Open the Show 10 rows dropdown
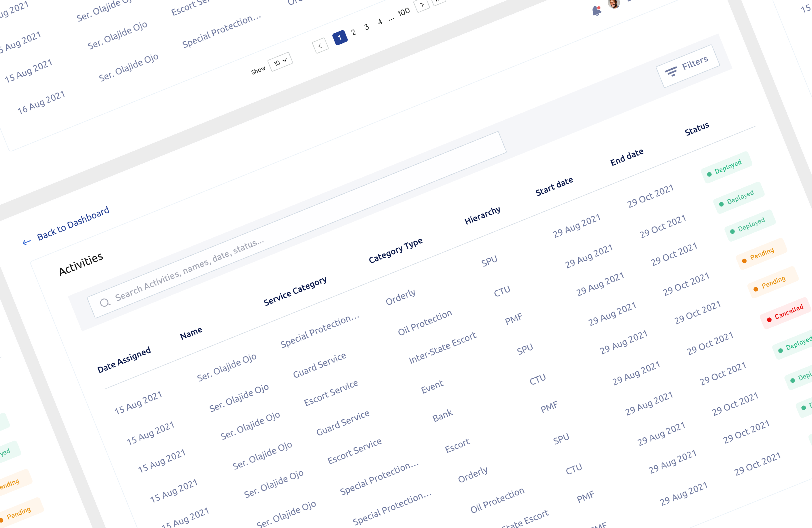 coord(280,62)
